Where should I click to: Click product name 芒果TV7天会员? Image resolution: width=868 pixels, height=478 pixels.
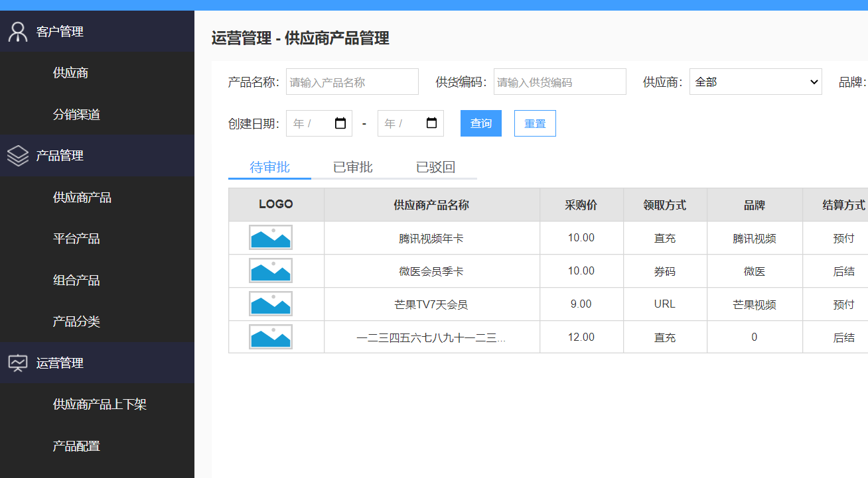(431, 304)
